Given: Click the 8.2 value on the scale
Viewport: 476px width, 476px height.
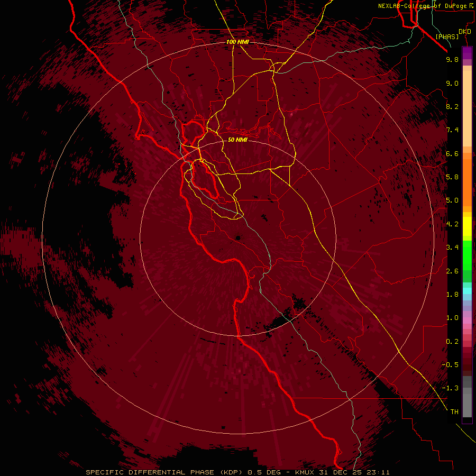Looking at the screenshot, I should [x=452, y=106].
